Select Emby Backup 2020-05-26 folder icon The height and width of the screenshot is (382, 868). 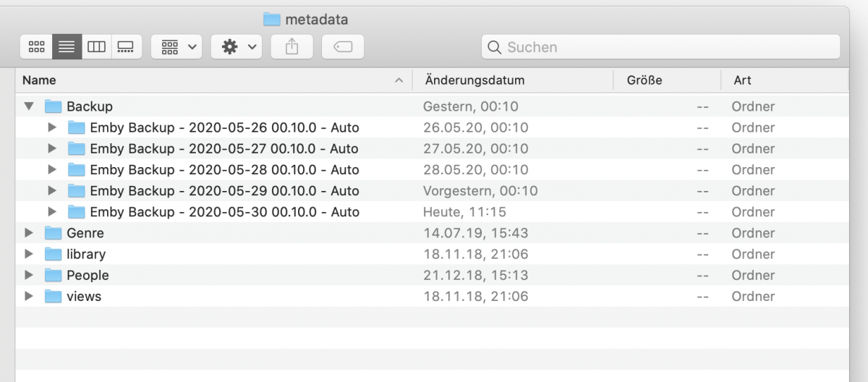click(x=77, y=127)
